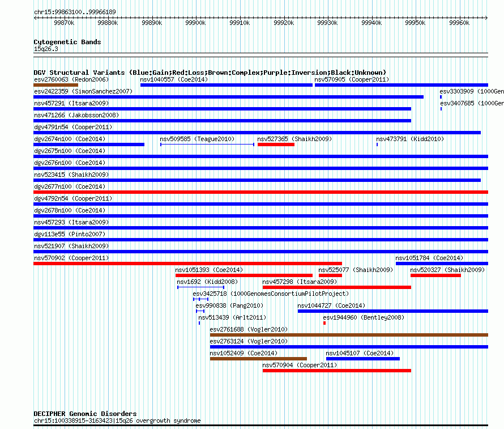Click the nsv1040557 (Coe2014) variant label
The image size is (504, 429).
[x=174, y=79]
